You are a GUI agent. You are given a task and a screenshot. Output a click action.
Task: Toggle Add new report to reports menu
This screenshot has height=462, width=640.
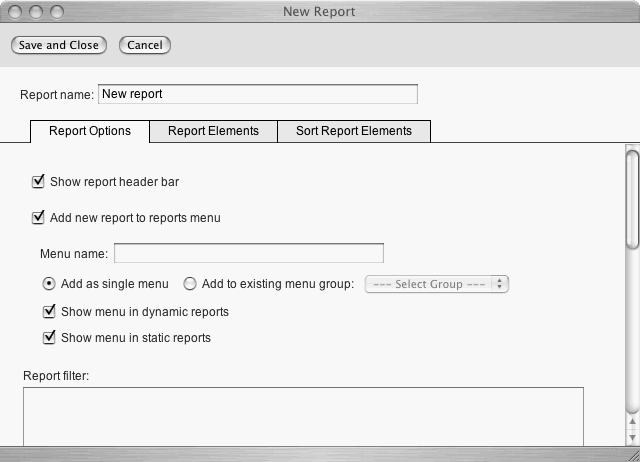pos(39,217)
